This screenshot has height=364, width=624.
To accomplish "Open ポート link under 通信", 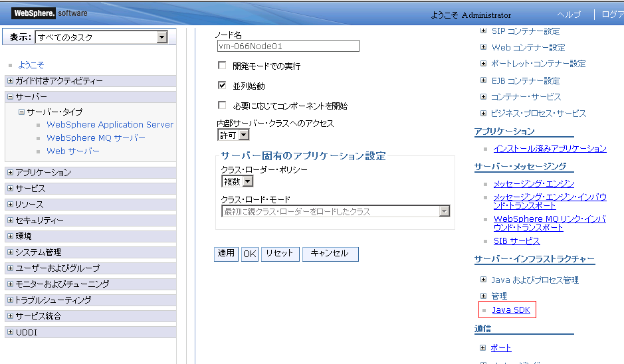I will coord(500,347).
